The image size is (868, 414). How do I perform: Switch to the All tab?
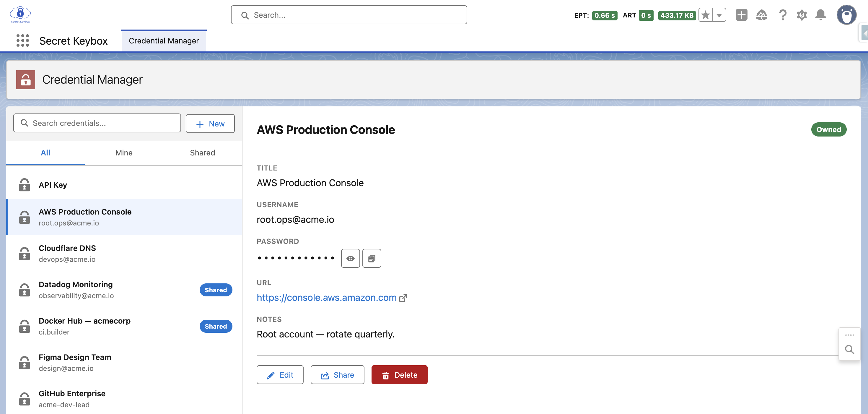coord(45,153)
